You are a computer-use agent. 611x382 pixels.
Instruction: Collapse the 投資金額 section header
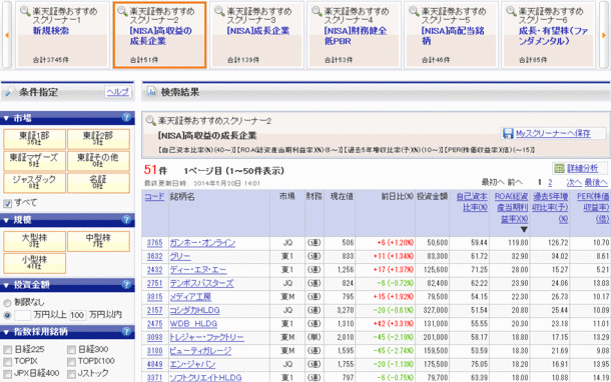tap(67, 285)
